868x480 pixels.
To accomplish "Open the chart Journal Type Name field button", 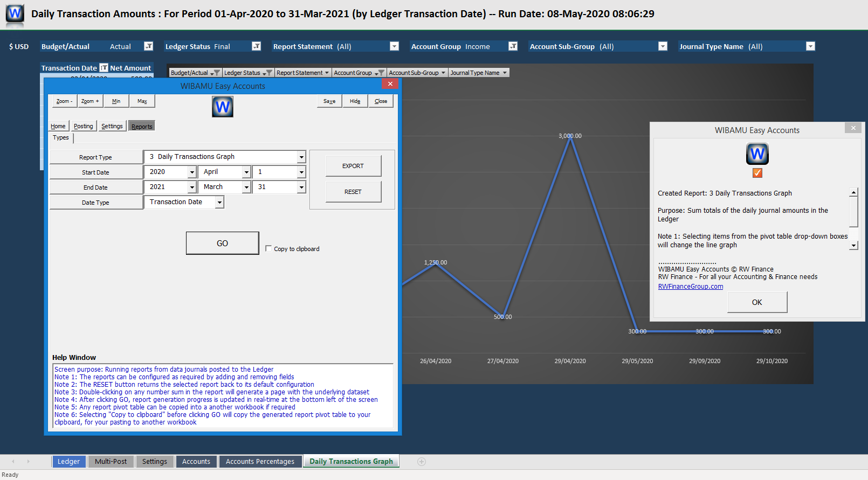I will click(479, 73).
